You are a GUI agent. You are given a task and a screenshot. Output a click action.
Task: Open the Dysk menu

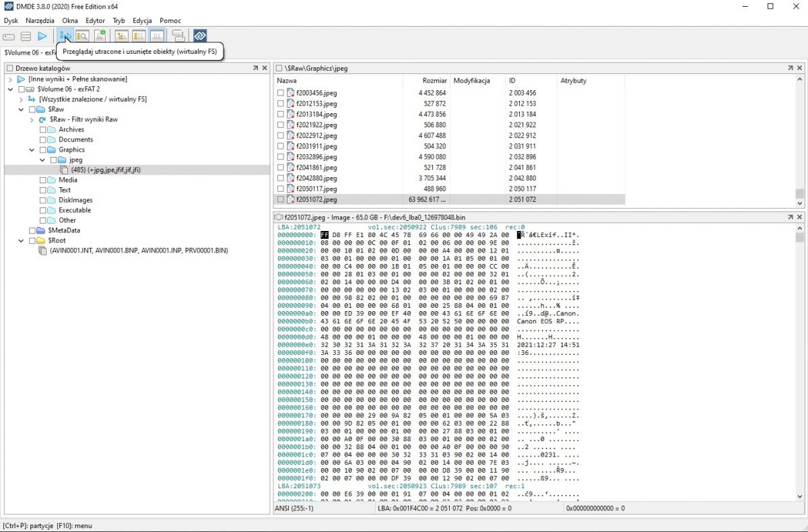[x=11, y=20]
